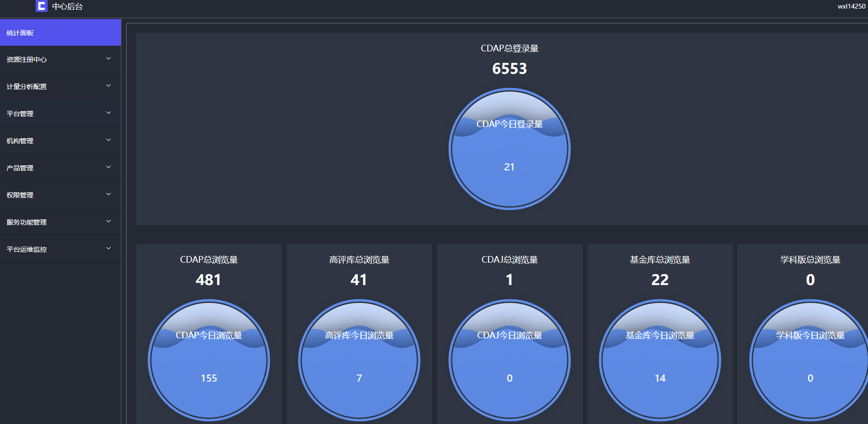The image size is (868, 424).
Task: Click the total login value 6553
Action: click(510, 69)
